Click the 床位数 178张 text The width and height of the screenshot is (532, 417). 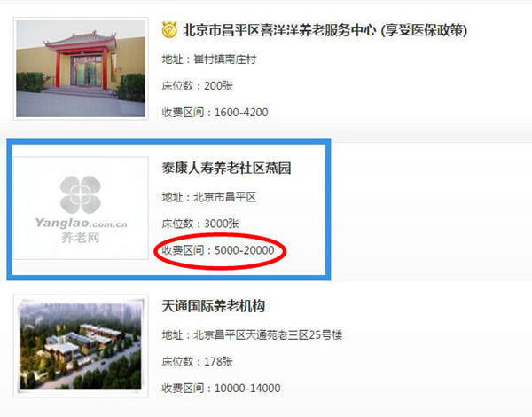tap(197, 361)
